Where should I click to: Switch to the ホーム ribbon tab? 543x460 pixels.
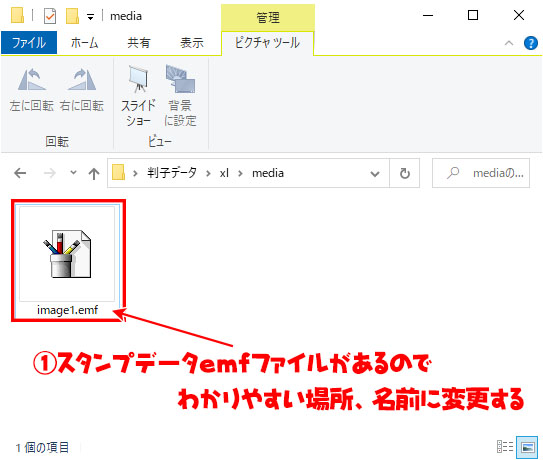click(84, 43)
